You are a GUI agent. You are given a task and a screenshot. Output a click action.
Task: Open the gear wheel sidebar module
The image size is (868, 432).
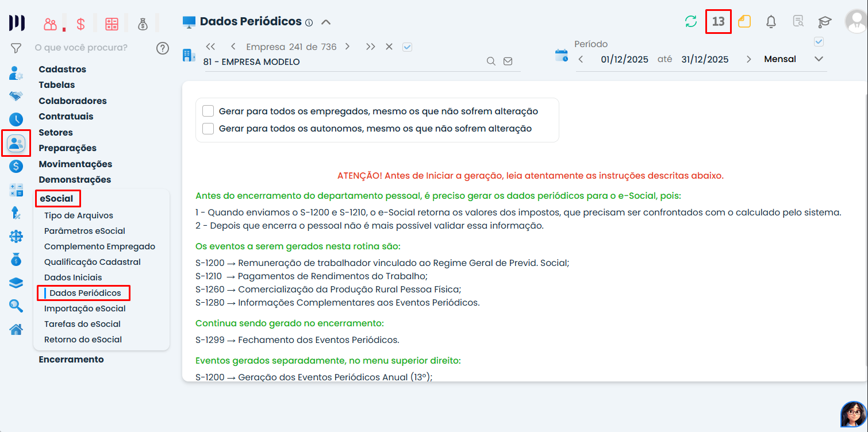(x=16, y=236)
